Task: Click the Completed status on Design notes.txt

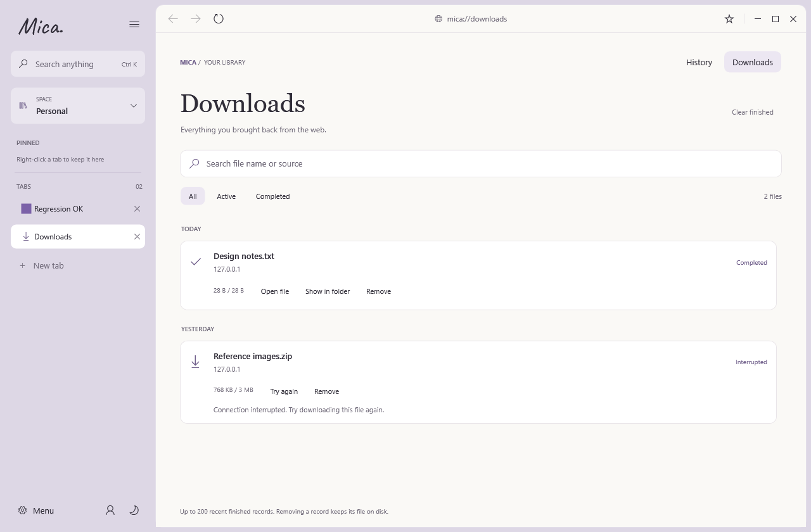Action: click(x=751, y=262)
